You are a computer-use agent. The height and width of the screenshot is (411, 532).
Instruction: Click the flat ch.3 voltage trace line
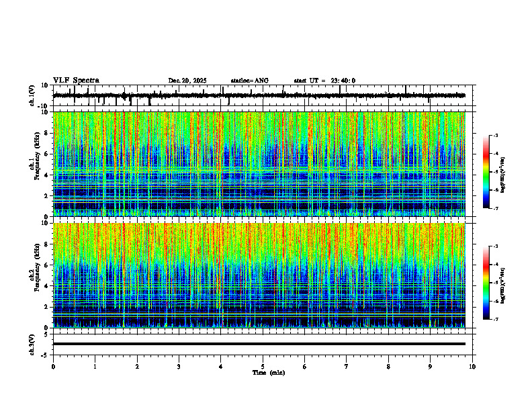(259, 344)
